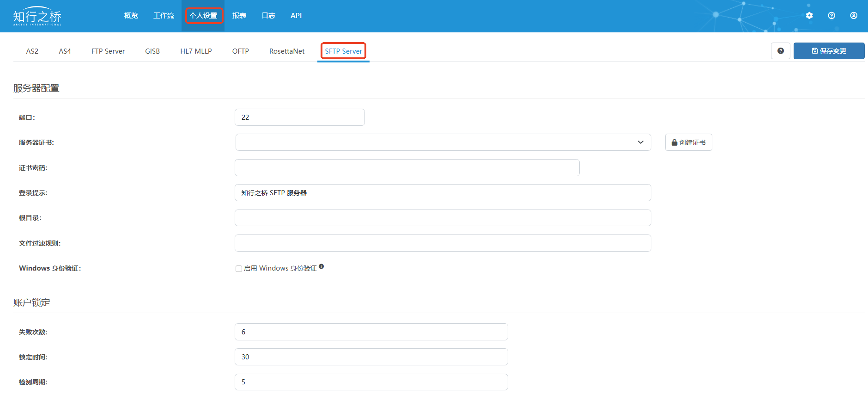Open the 日志 menu
Viewport: 868px width, 407px height.
pyautogui.click(x=268, y=16)
